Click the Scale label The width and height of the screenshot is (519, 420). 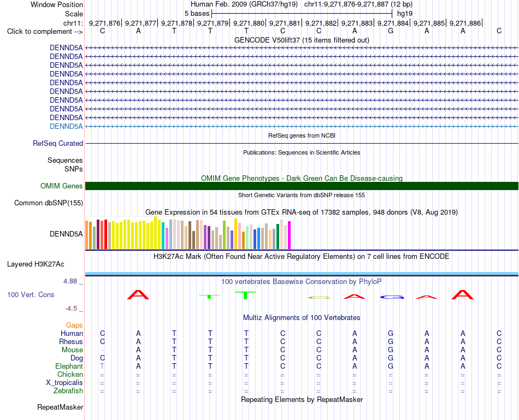click(x=74, y=14)
